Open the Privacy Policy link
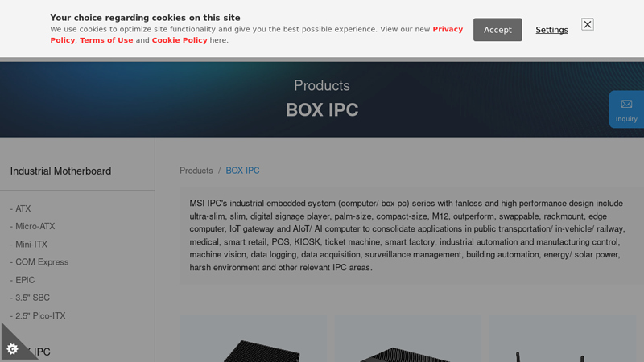 click(448, 29)
